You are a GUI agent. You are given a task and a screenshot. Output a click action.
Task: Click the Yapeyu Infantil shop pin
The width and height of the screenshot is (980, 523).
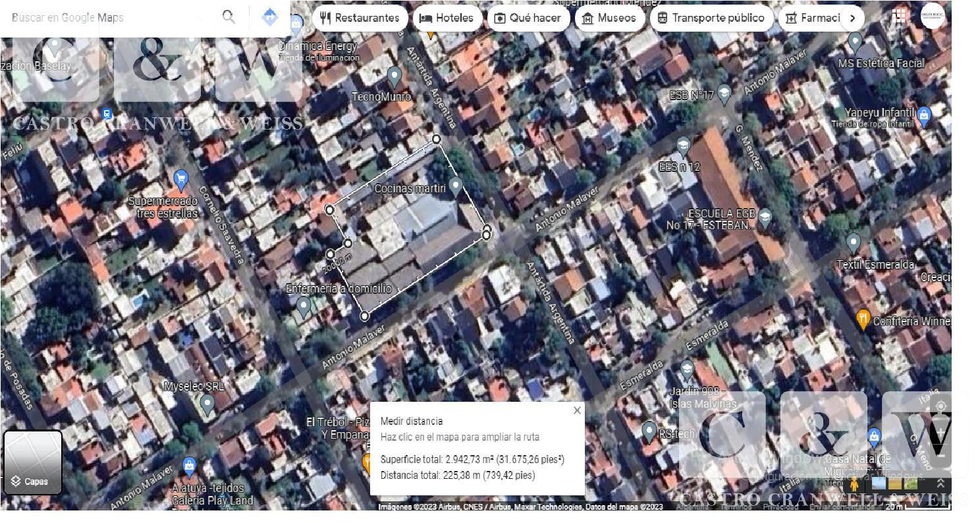[x=924, y=117]
